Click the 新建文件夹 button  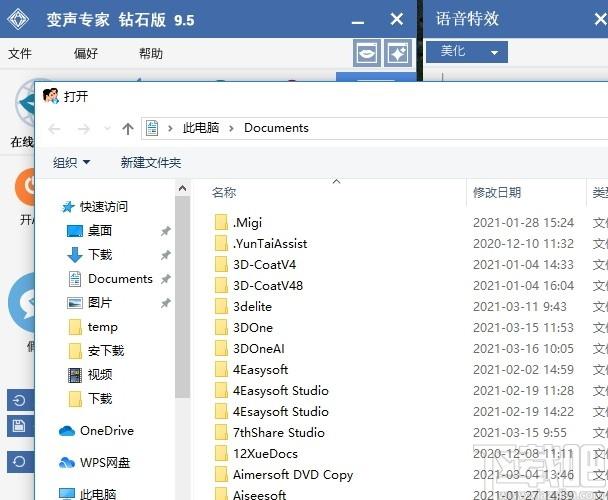(151, 162)
